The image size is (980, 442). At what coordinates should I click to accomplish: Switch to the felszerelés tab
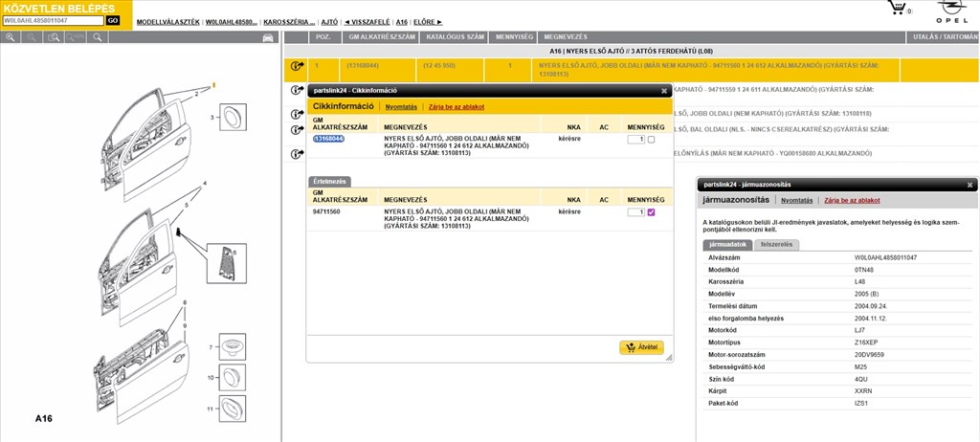click(776, 245)
